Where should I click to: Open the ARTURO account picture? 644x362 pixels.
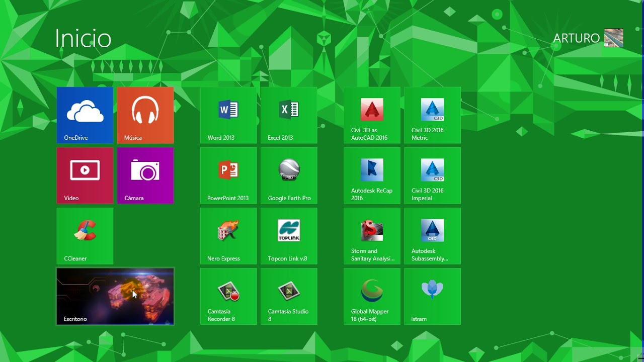614,38
